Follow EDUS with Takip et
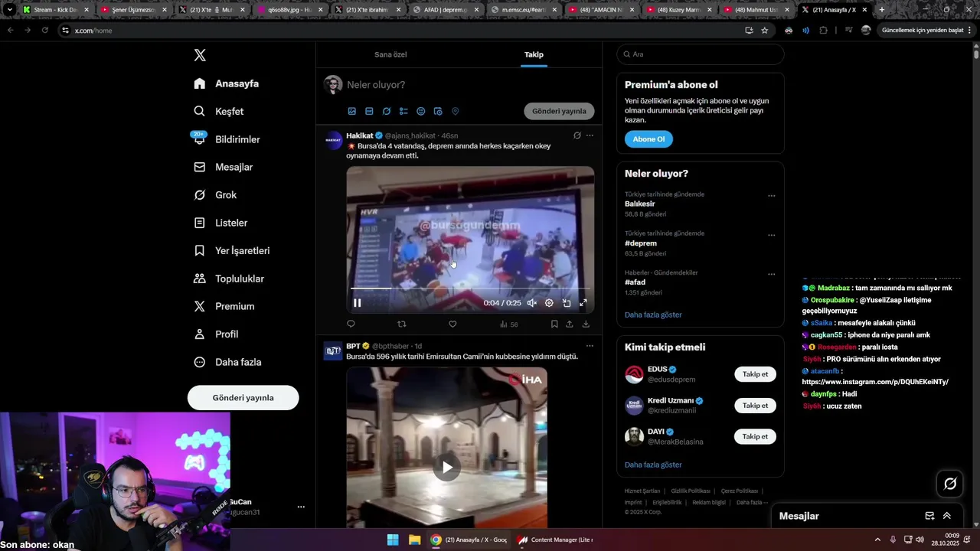This screenshot has width=980, height=551. [x=755, y=374]
